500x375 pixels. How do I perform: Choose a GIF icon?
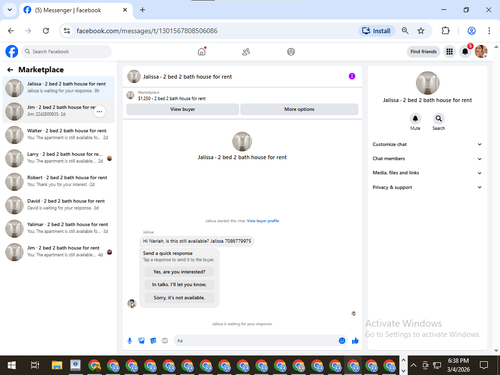coord(165,341)
